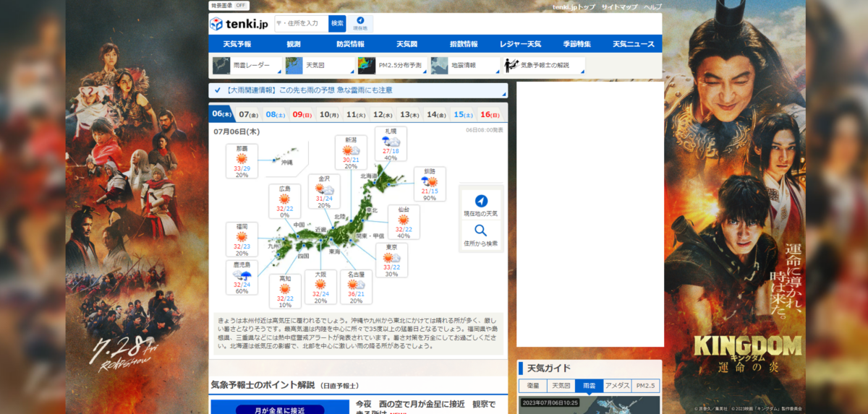Click the 新潟 sun and cloud icon
The height and width of the screenshot is (414, 868).
click(351, 150)
